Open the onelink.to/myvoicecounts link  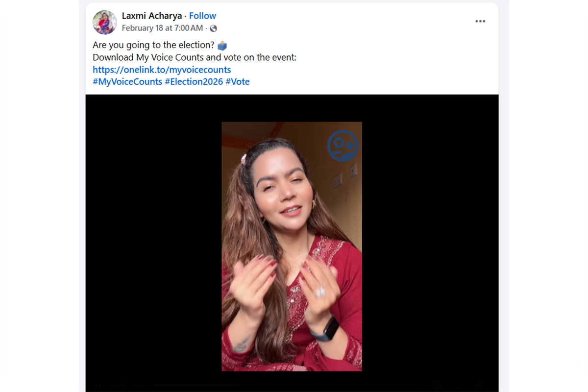click(x=162, y=70)
